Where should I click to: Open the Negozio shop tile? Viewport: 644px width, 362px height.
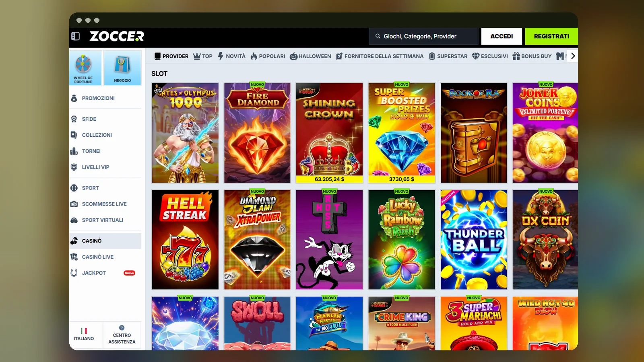click(122, 68)
